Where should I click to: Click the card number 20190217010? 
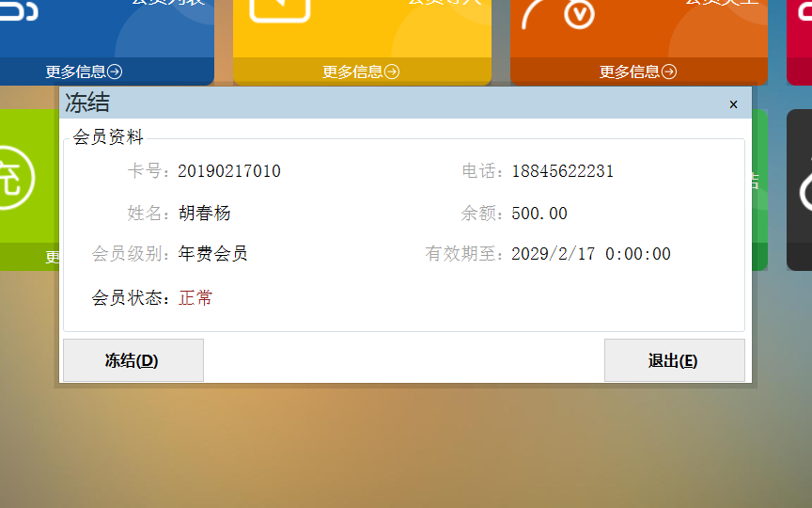coord(229,171)
